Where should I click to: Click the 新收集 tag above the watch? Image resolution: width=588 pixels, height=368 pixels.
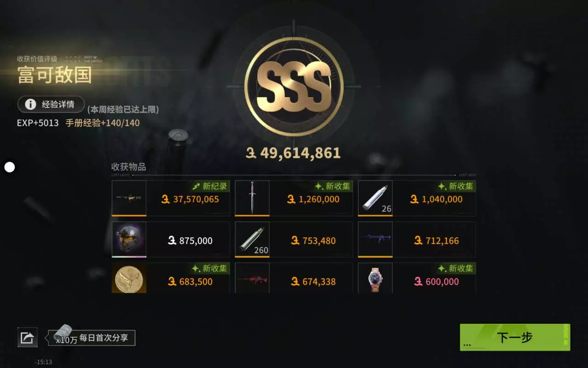pos(455,268)
